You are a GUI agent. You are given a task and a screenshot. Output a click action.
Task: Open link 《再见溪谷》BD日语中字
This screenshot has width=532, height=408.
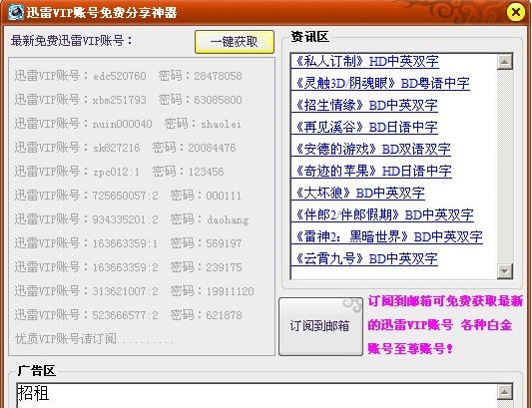coord(365,127)
